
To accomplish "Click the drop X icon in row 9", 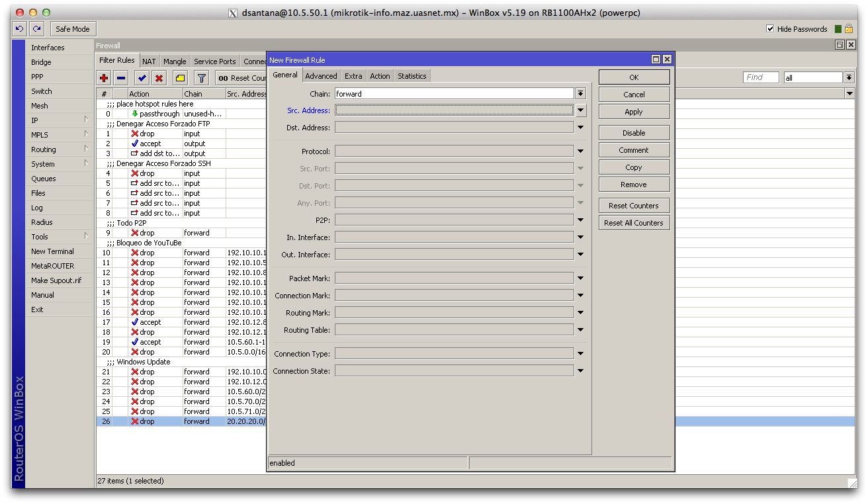I will (134, 233).
